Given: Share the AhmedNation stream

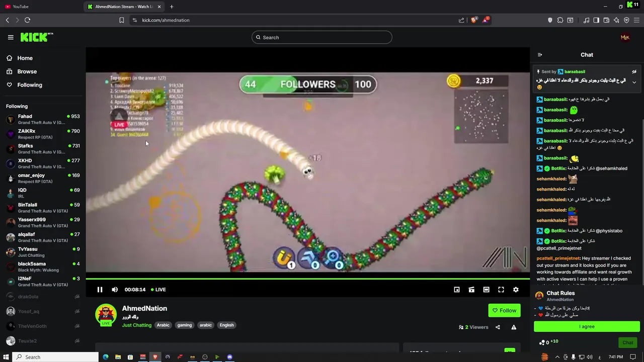Looking at the screenshot, I should pos(498,327).
